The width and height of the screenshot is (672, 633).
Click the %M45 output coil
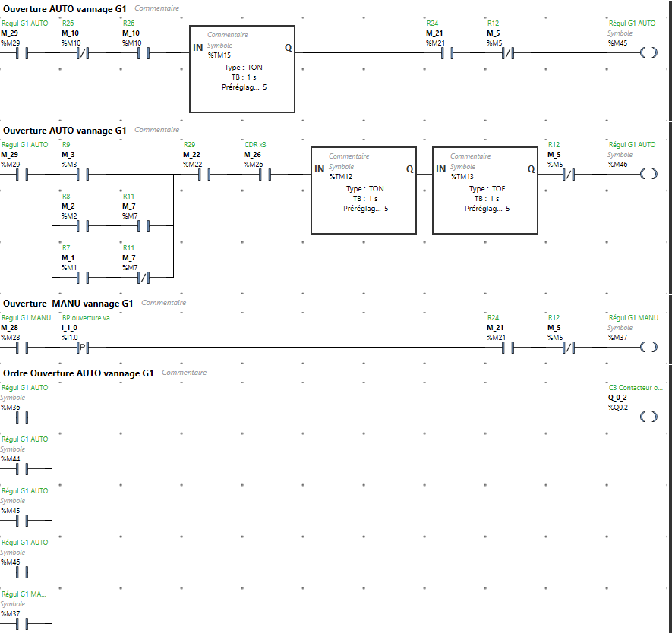point(647,52)
